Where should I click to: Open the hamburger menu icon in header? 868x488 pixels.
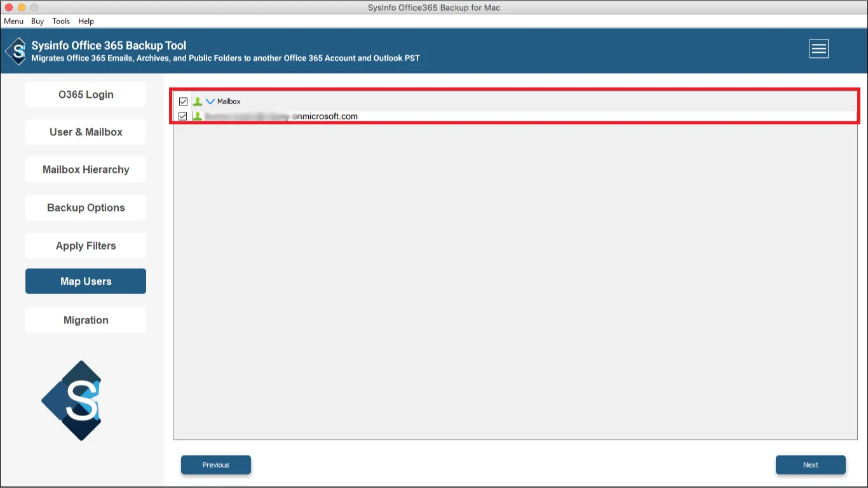[x=818, y=49]
